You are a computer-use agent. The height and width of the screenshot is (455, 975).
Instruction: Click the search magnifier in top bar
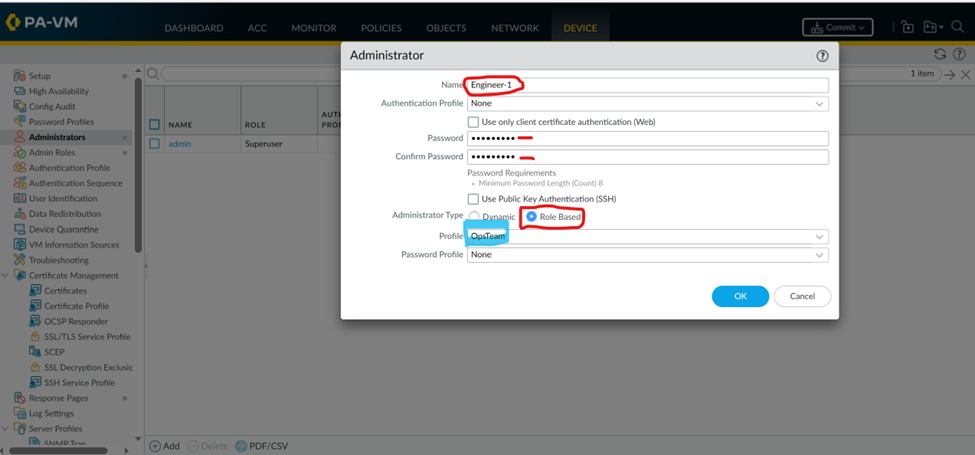[958, 27]
